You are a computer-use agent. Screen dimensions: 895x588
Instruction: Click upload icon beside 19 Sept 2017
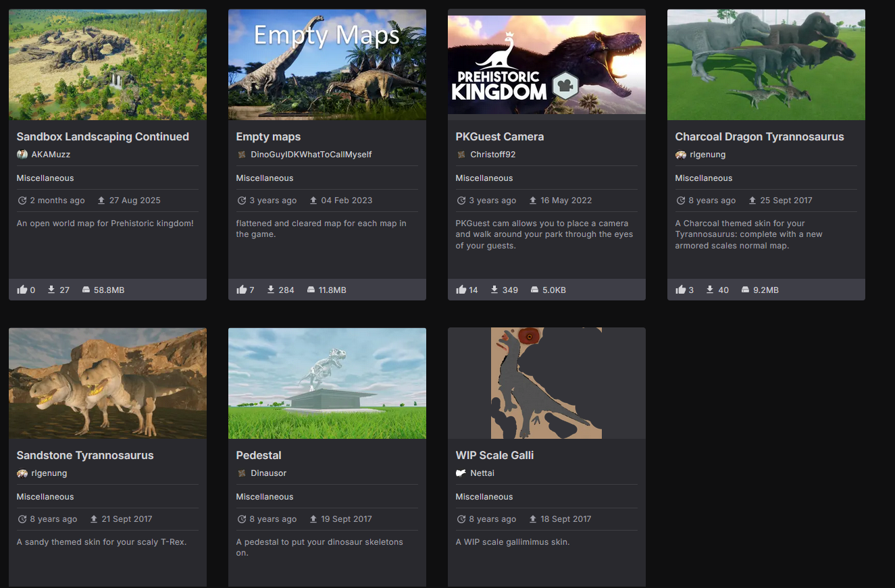pos(313,519)
